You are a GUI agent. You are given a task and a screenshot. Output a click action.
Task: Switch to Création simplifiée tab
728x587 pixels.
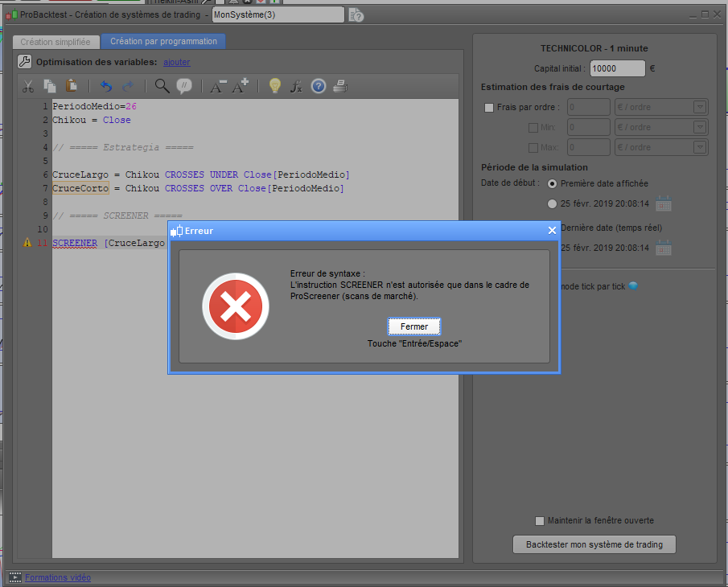point(56,42)
